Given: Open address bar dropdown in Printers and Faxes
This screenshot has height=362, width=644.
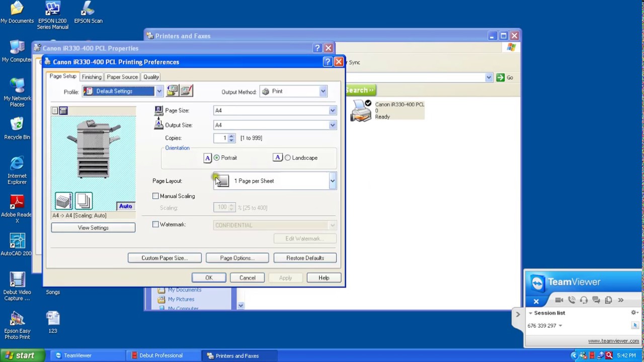Looking at the screenshot, I should pos(489,77).
